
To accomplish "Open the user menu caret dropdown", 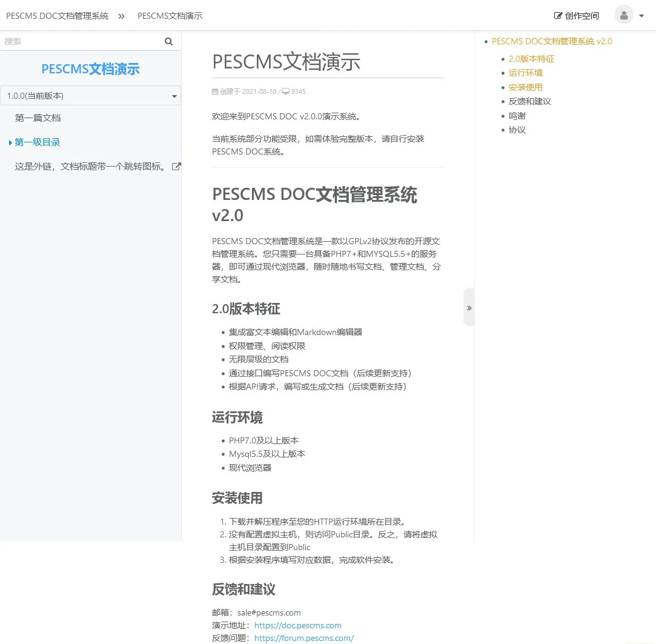I will click(641, 16).
